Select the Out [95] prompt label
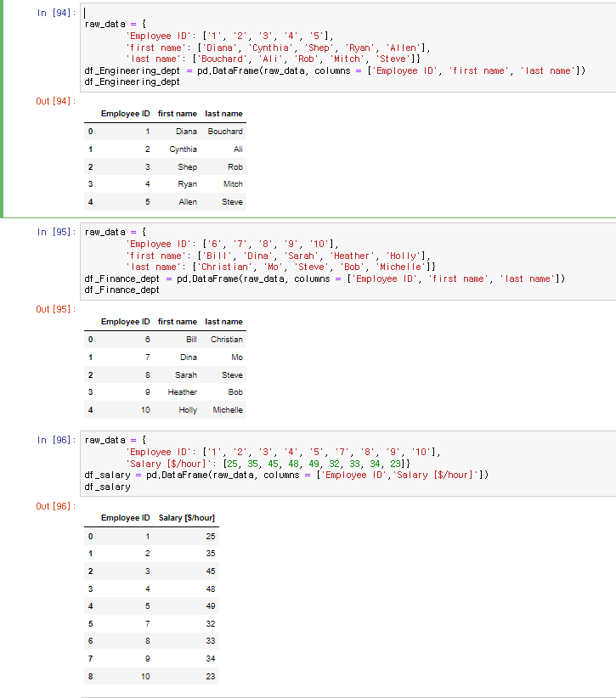This screenshot has height=698, width=616. pyautogui.click(x=56, y=309)
